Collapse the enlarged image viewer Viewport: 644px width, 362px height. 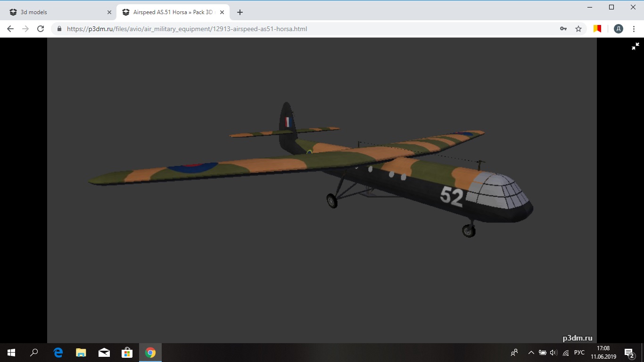click(x=636, y=46)
